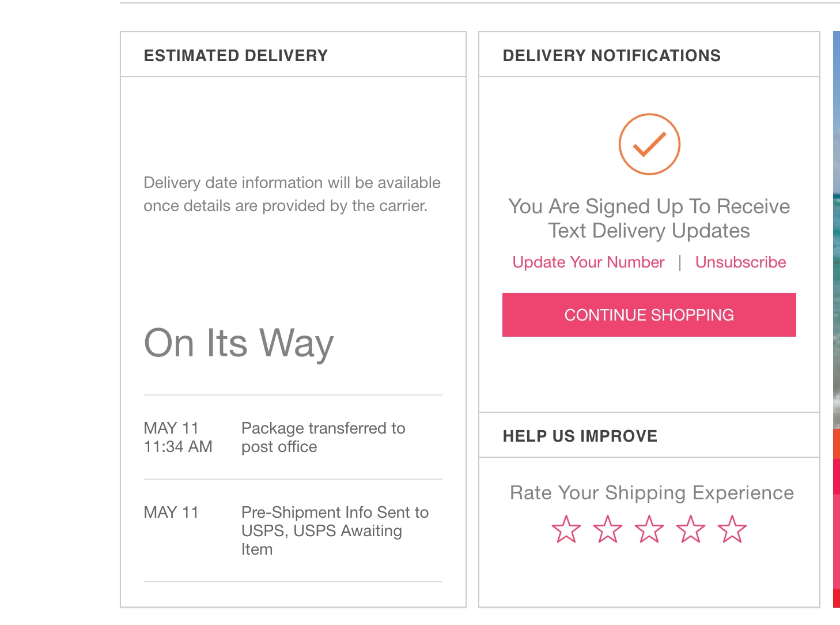840x625 pixels.
Task: Click the Help Us Improve header
Action: pos(580,436)
